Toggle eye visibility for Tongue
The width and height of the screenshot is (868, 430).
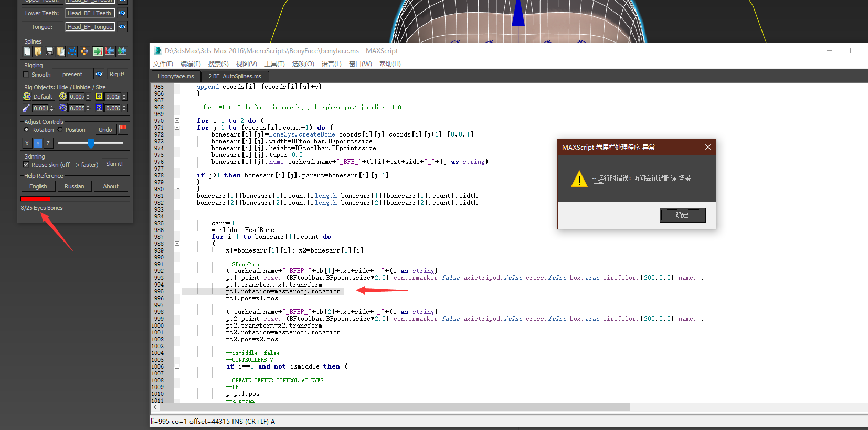click(x=122, y=27)
